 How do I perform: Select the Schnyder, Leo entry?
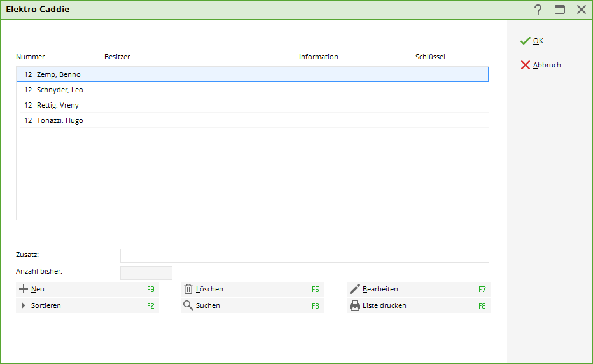point(60,90)
